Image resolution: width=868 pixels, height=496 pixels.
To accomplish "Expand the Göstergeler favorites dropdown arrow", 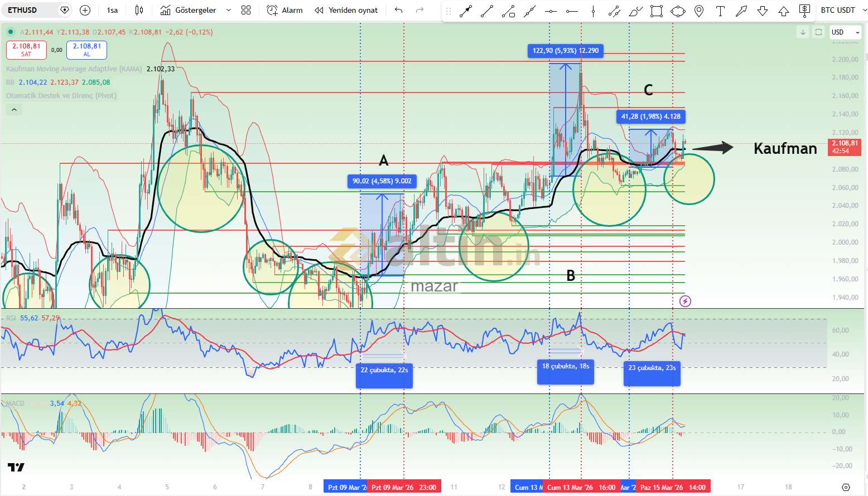I will click(x=229, y=10).
